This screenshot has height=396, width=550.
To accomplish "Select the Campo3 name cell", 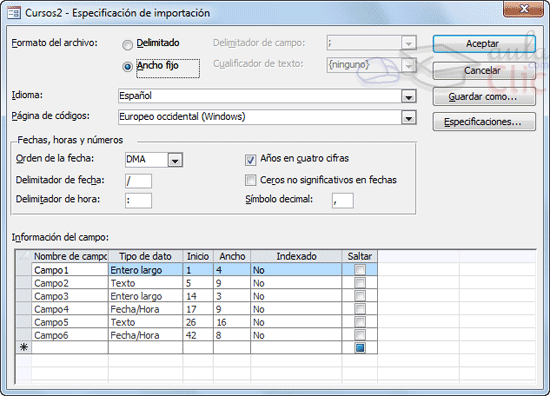I will [x=70, y=296].
